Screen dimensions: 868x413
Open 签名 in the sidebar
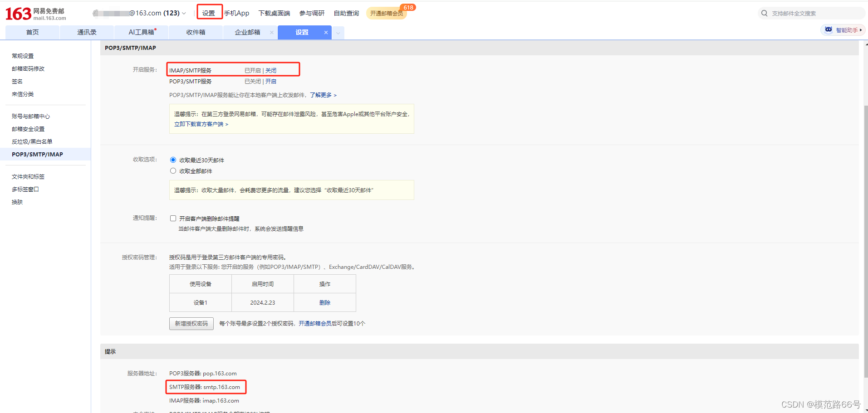coord(17,82)
